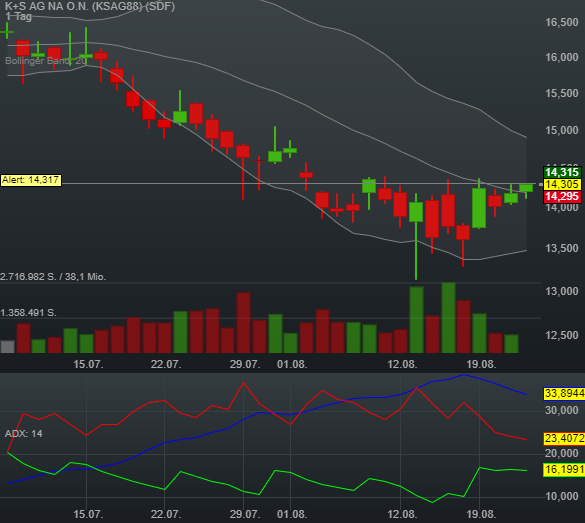The width and height of the screenshot is (585, 523).
Task: Click the 01.08. date under volume bars
Action: (292, 364)
